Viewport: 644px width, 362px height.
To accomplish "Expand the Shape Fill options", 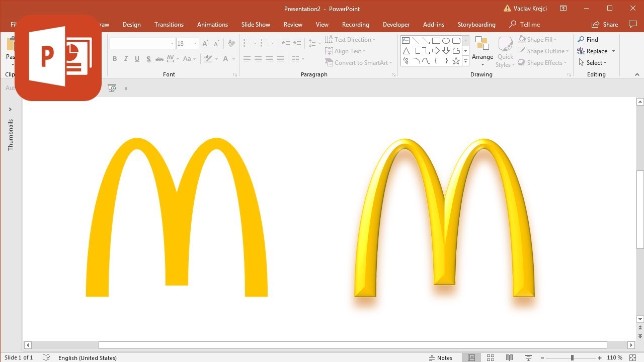I will pos(555,39).
